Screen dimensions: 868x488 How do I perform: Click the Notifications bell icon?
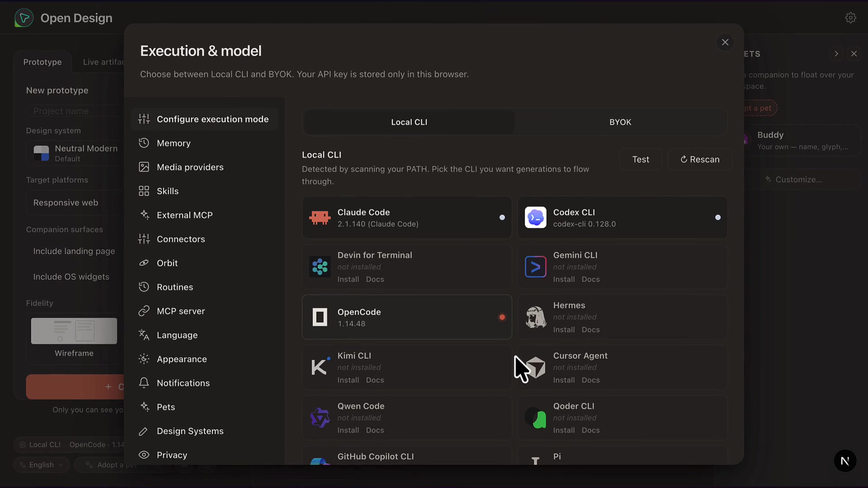(x=144, y=383)
